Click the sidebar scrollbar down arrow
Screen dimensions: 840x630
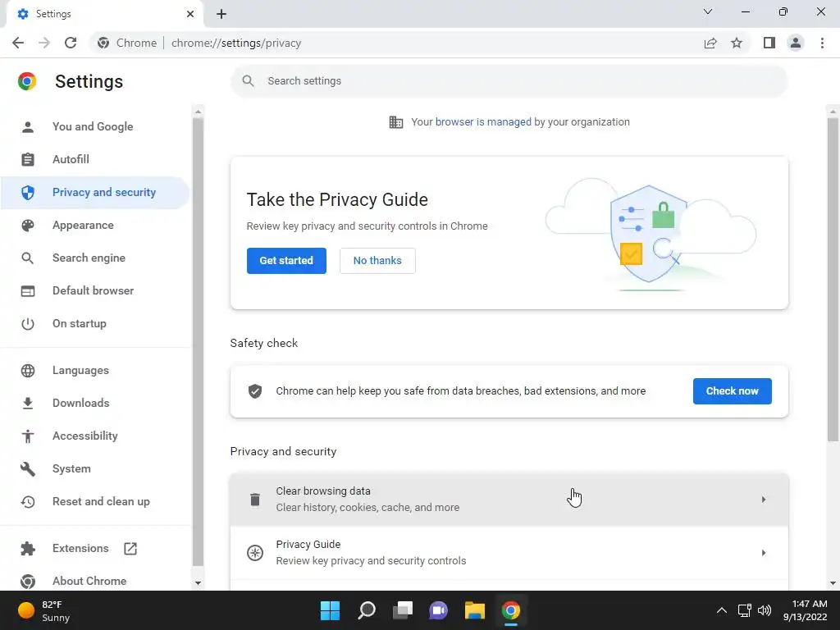click(199, 583)
